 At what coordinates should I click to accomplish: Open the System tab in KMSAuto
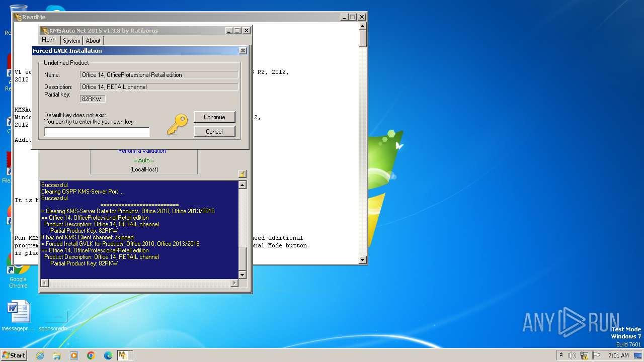point(71,41)
